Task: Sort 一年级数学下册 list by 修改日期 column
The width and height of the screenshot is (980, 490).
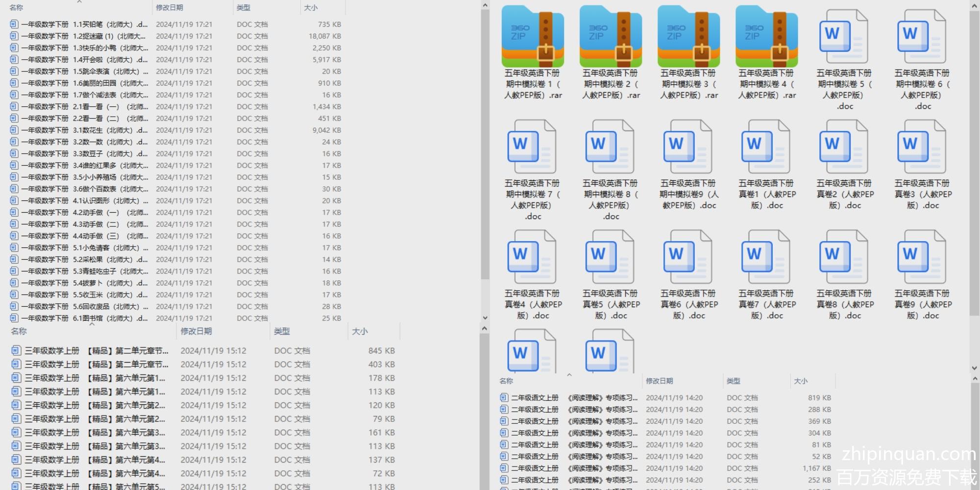Action: coord(170,7)
